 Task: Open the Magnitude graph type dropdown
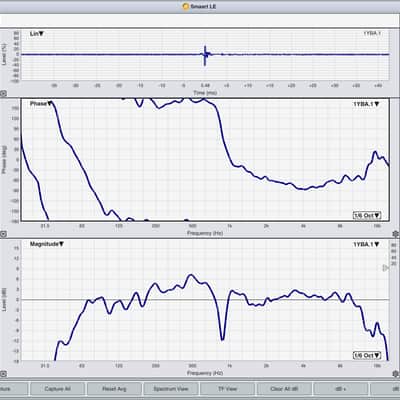(47, 244)
